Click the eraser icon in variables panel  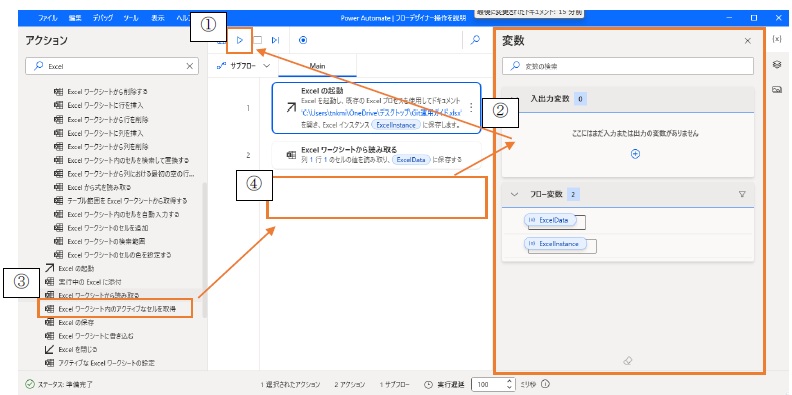(x=628, y=361)
